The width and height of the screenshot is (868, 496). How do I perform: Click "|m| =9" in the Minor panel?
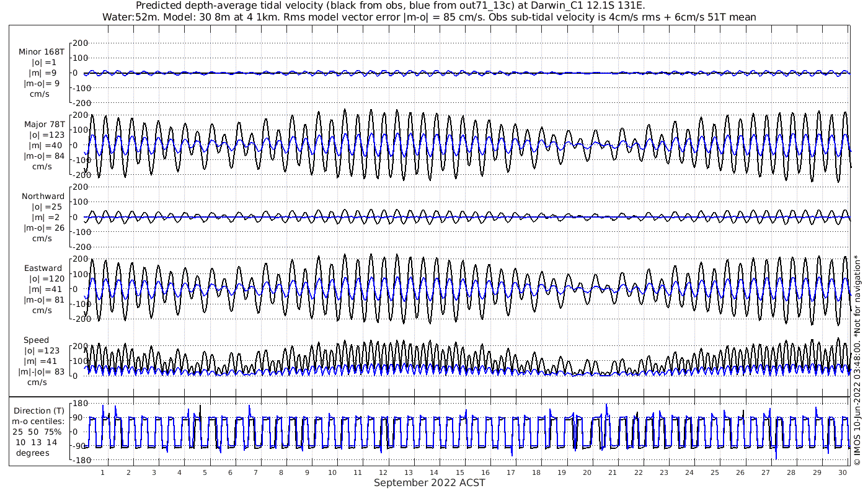click(x=43, y=73)
